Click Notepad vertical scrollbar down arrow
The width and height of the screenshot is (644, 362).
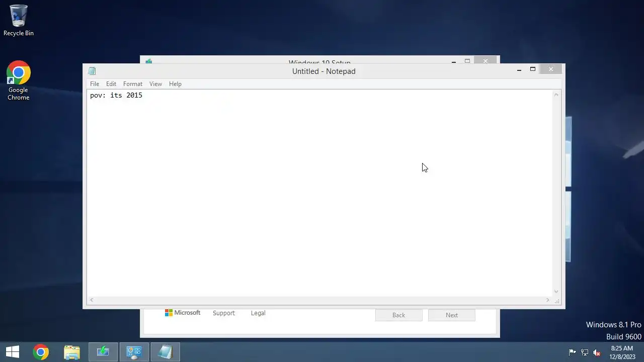556,292
